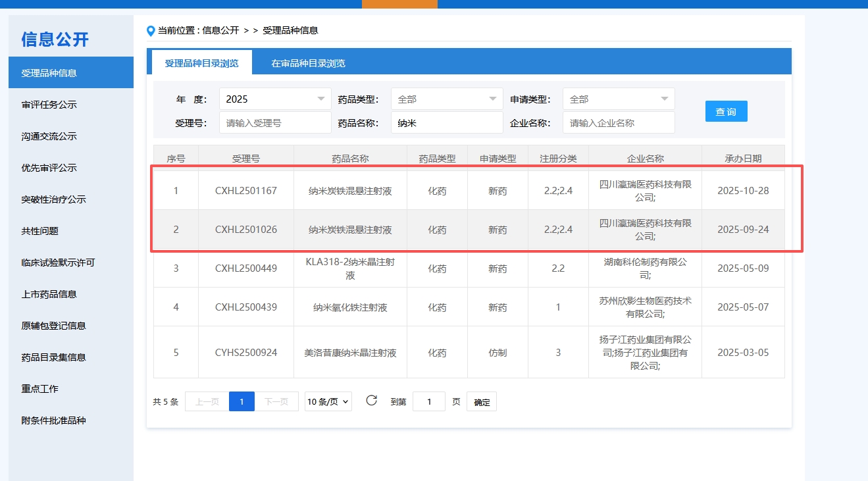Screen dimensions: 868x481
Task: Open the 10 条/页 page size selector
Action: tap(328, 401)
